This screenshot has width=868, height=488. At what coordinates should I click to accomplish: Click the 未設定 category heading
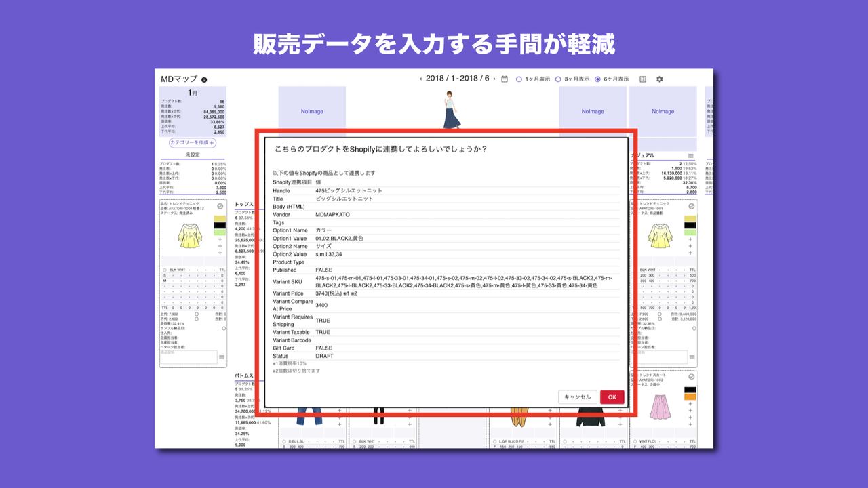click(193, 155)
